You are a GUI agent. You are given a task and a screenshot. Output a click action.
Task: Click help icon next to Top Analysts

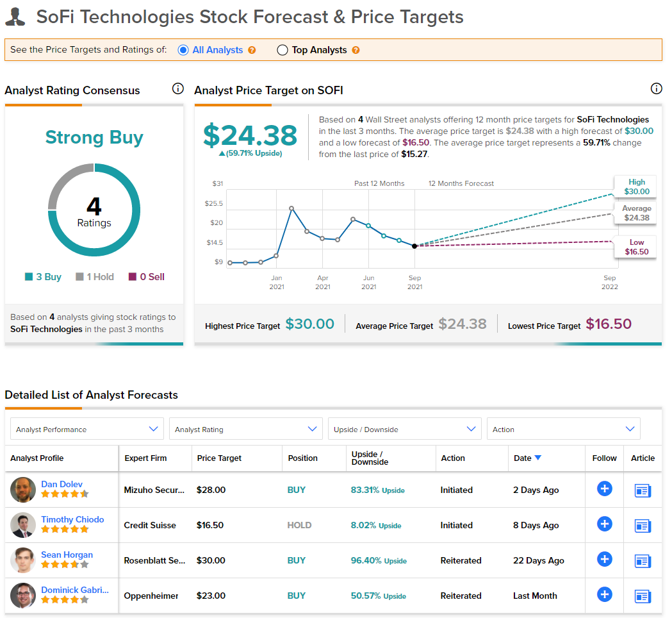[x=356, y=50]
